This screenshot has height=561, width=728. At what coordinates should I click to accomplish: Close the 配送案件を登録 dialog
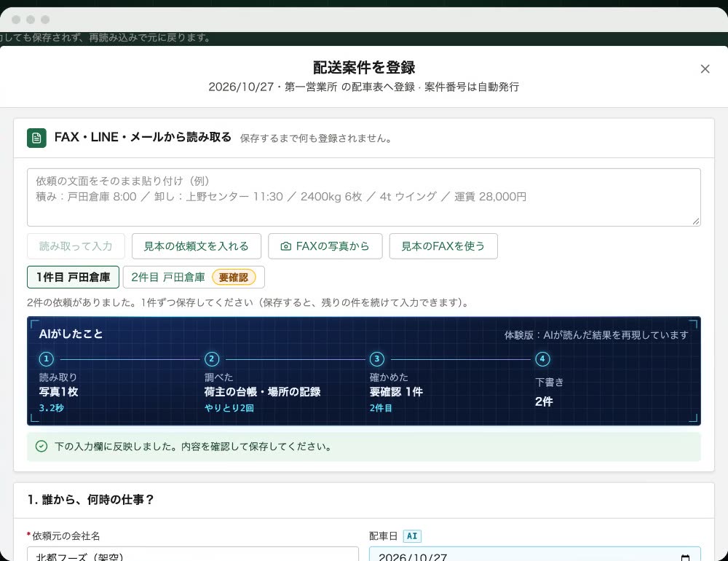(704, 68)
